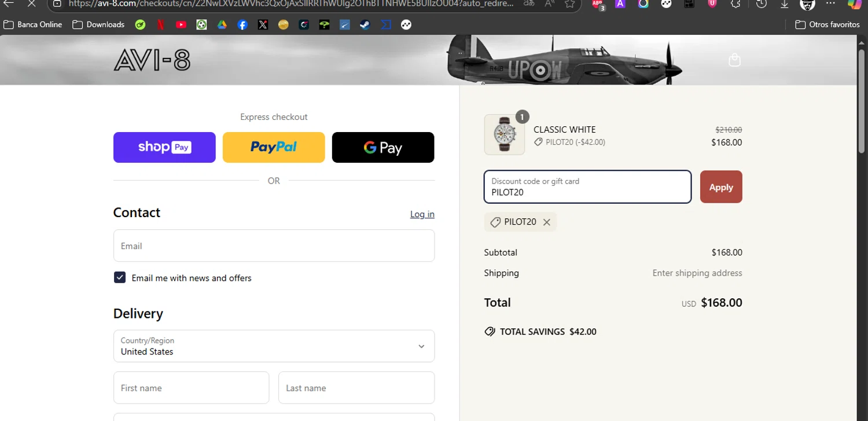Open the rainbow circle extension icon
Viewport: 868px width, 421px height.
[643, 3]
